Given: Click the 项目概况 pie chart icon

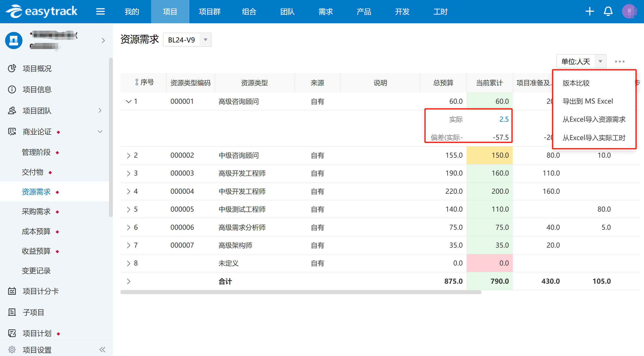Looking at the screenshot, I should (12, 68).
